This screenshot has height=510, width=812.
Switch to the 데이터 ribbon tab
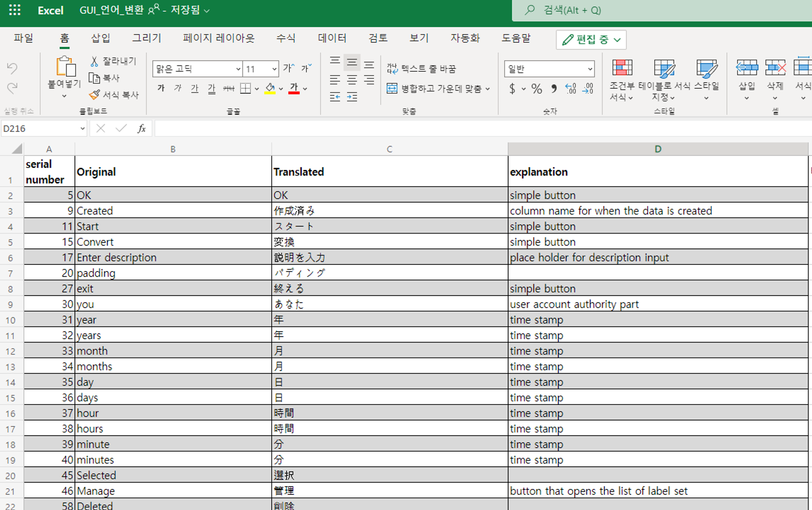click(331, 38)
